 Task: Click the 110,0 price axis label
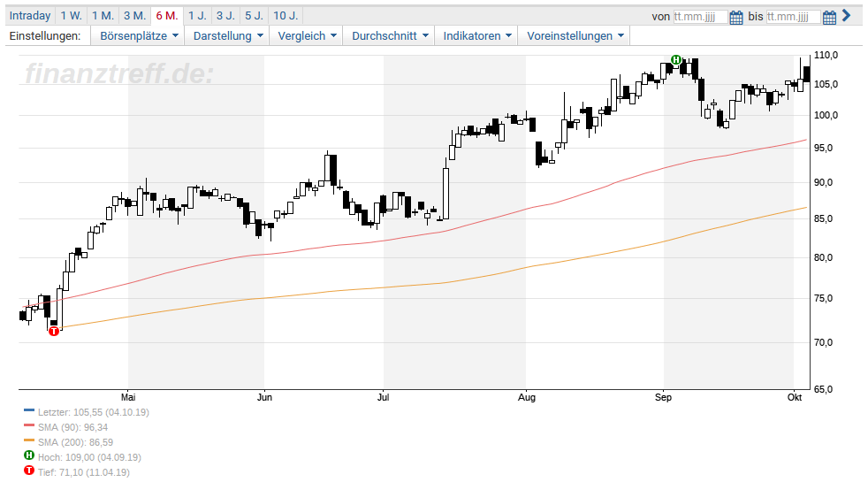826,55
